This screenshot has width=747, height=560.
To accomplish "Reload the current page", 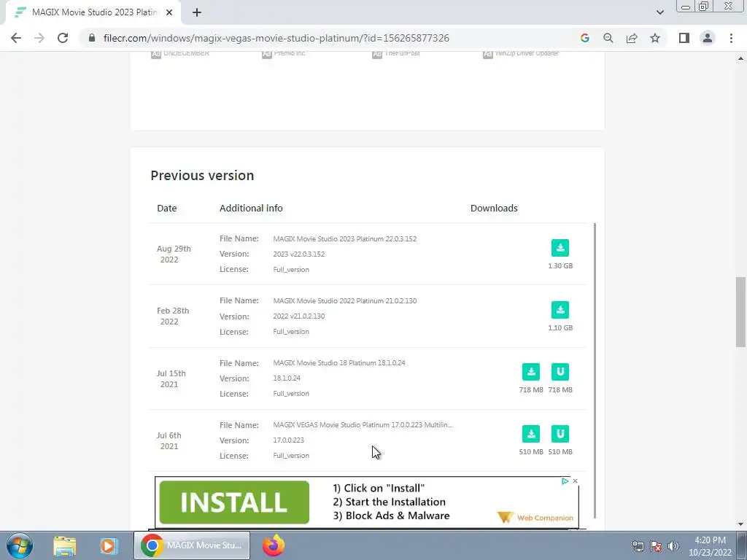I will pos(63,38).
